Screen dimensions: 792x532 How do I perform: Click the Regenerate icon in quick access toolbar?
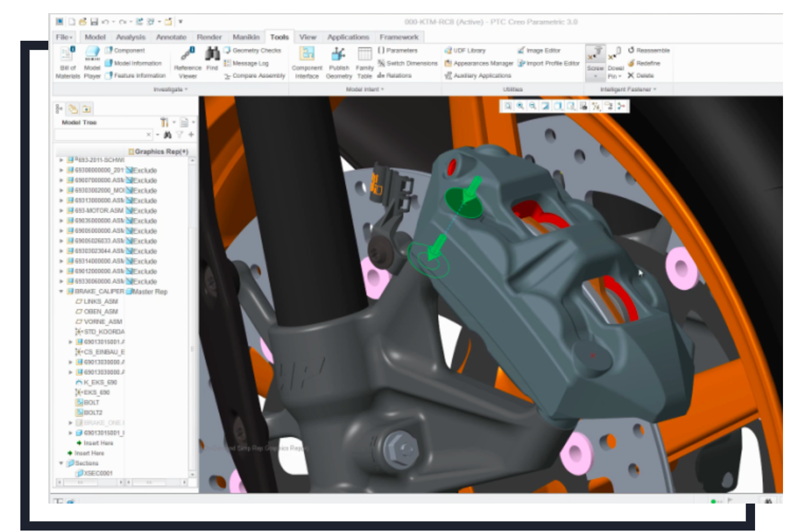tap(139, 22)
